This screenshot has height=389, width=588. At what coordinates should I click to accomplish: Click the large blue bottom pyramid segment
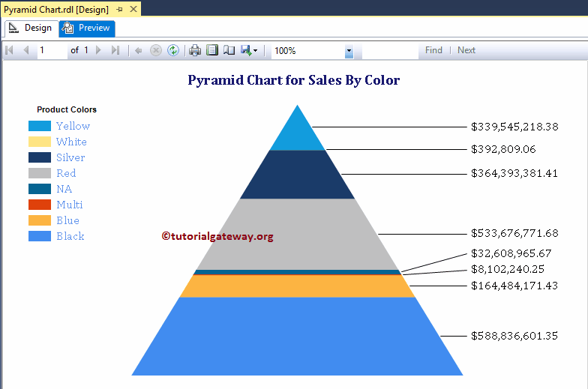click(297, 337)
